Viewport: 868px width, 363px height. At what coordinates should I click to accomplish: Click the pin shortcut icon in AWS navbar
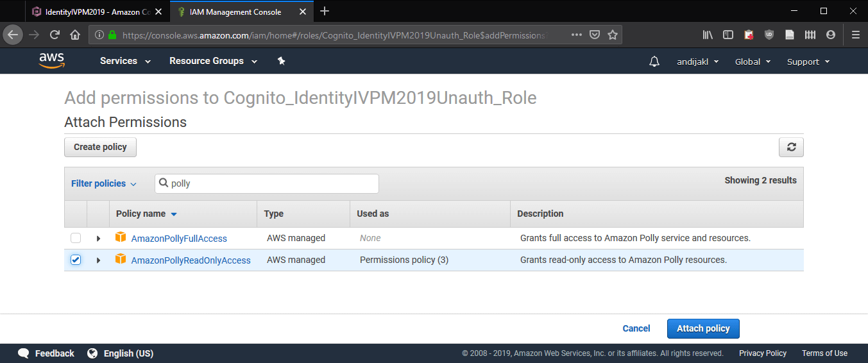(x=281, y=61)
